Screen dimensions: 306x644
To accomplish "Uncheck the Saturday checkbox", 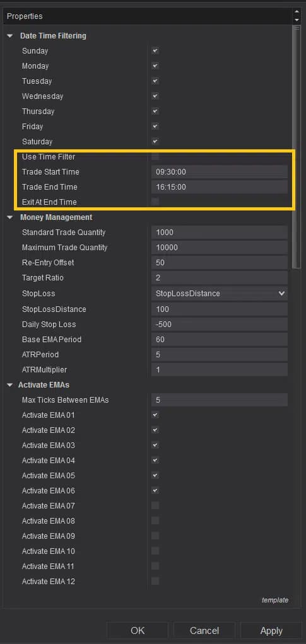I will click(x=155, y=142).
